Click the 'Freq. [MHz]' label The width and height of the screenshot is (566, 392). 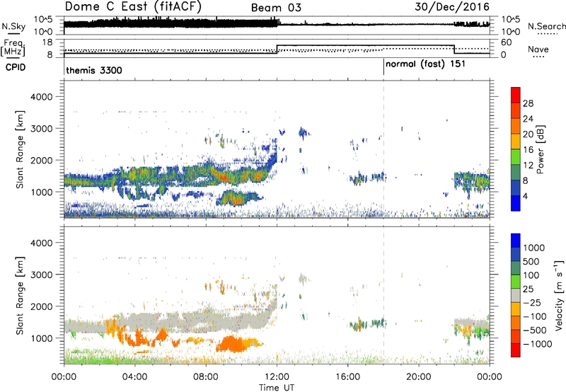pos(13,47)
